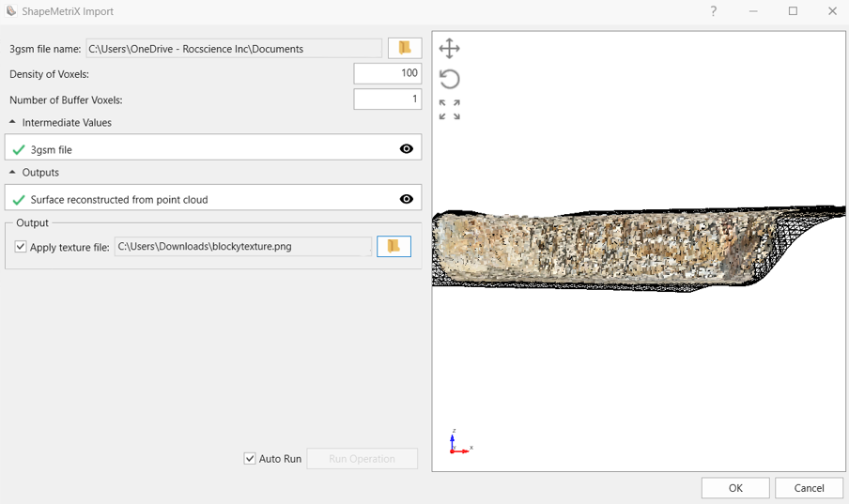Screen dimensions: 849x504
Task: Select the pan/move tool in viewport
Action: [x=450, y=49]
